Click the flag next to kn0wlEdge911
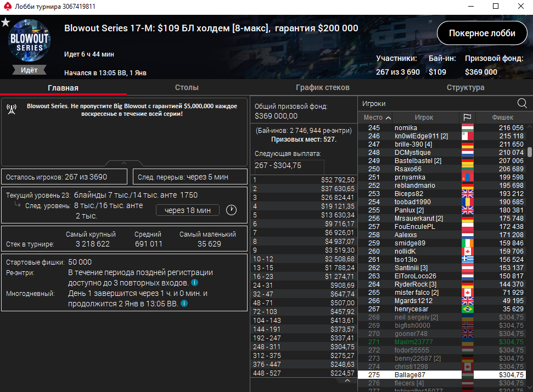 pyautogui.click(x=467, y=136)
